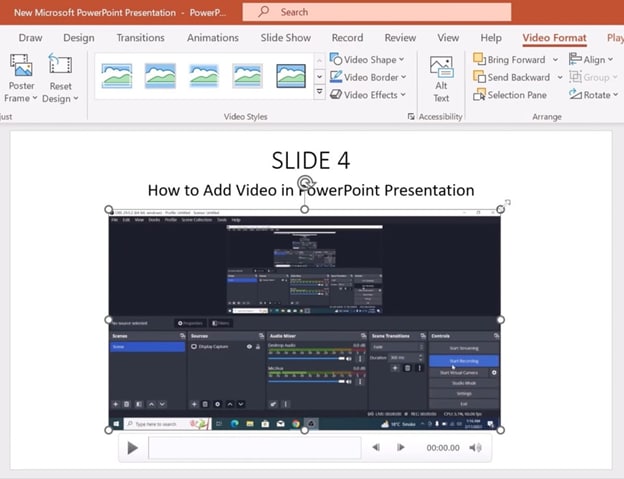Click the Rotate objects icon

pyautogui.click(x=575, y=94)
